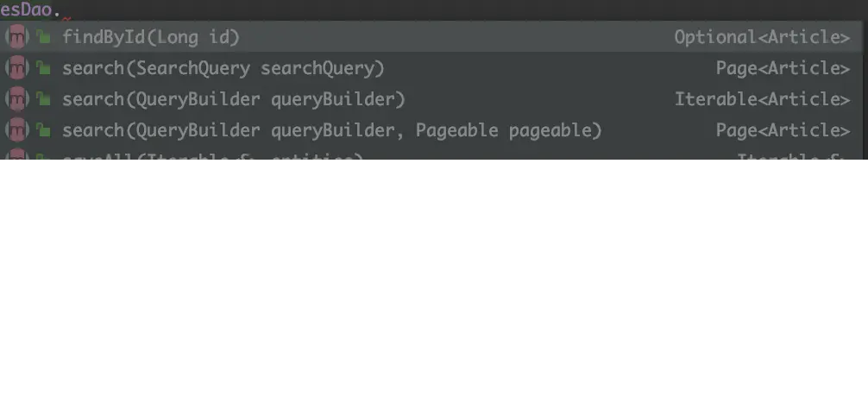
Task: Select the findById(Long id) completion suggestion
Action: [x=150, y=37]
